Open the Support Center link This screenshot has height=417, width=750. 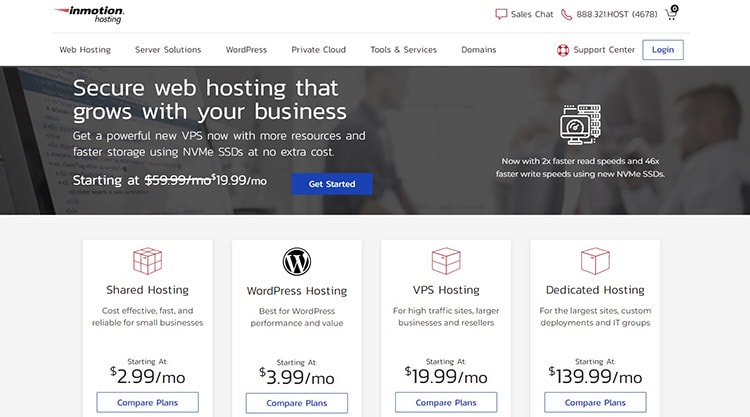coord(604,50)
